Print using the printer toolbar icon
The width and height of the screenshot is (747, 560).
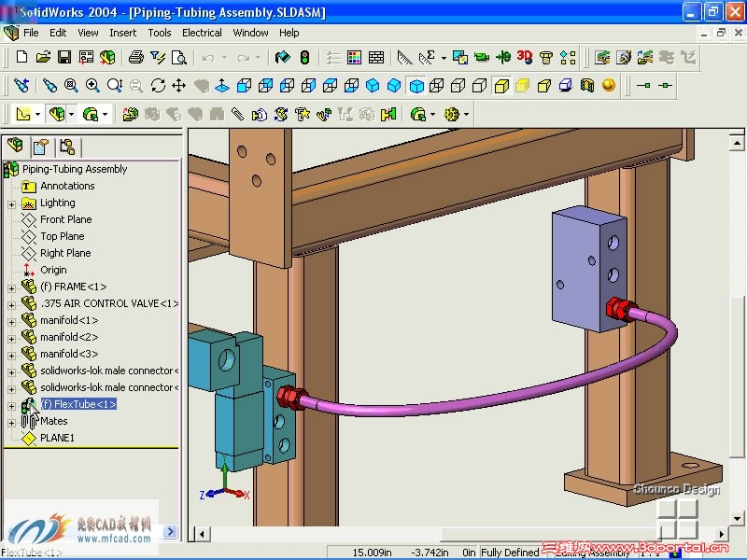[x=135, y=57]
